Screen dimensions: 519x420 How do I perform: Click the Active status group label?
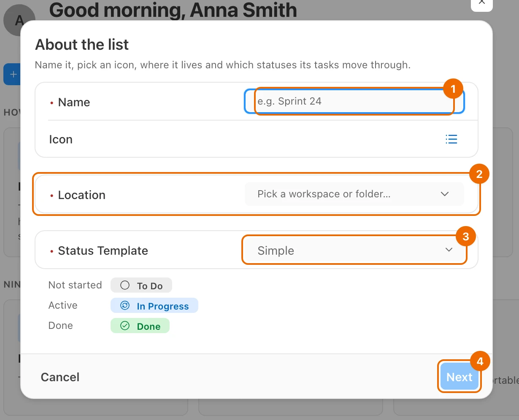pos(63,305)
